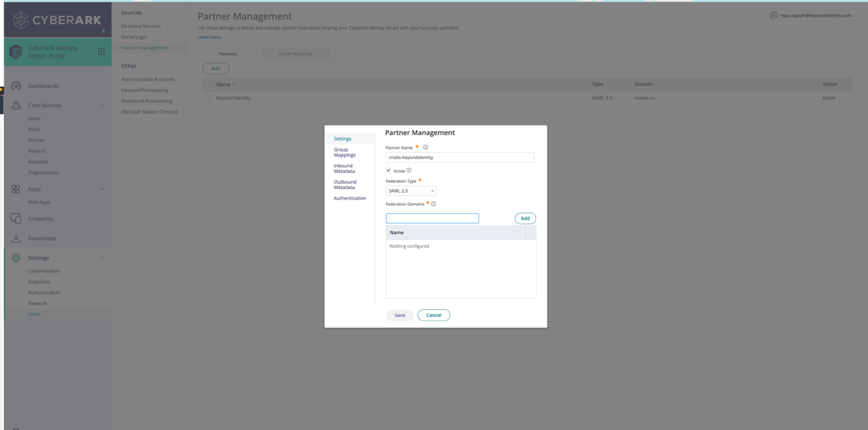Click the Cancel button
The width and height of the screenshot is (868, 430).
click(x=434, y=315)
